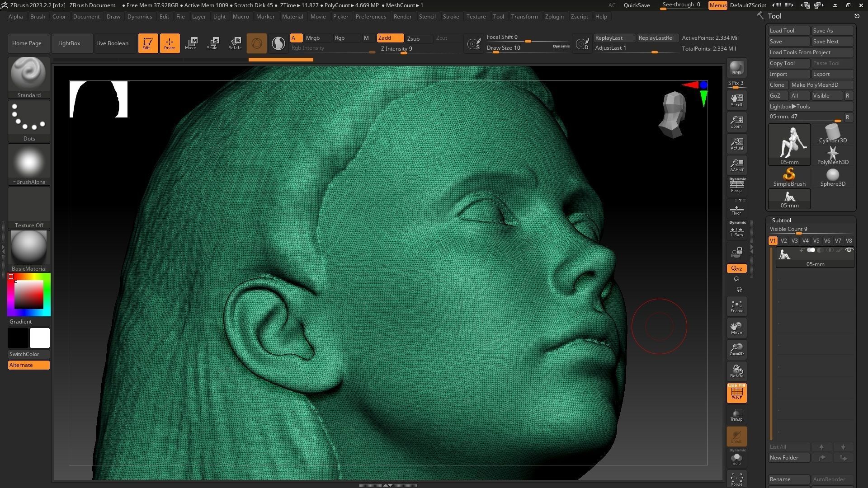Click the Export button
The height and width of the screenshot is (488, 868).
click(x=832, y=74)
